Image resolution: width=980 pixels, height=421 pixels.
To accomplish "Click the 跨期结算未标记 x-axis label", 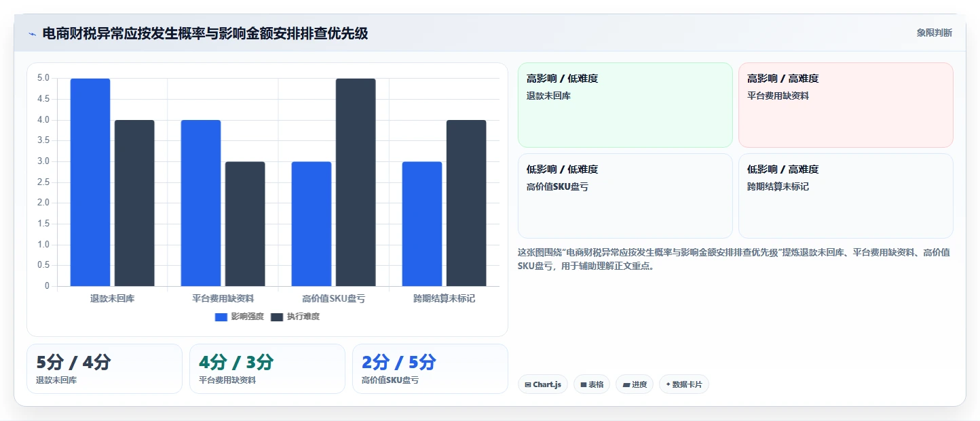I will click(444, 298).
